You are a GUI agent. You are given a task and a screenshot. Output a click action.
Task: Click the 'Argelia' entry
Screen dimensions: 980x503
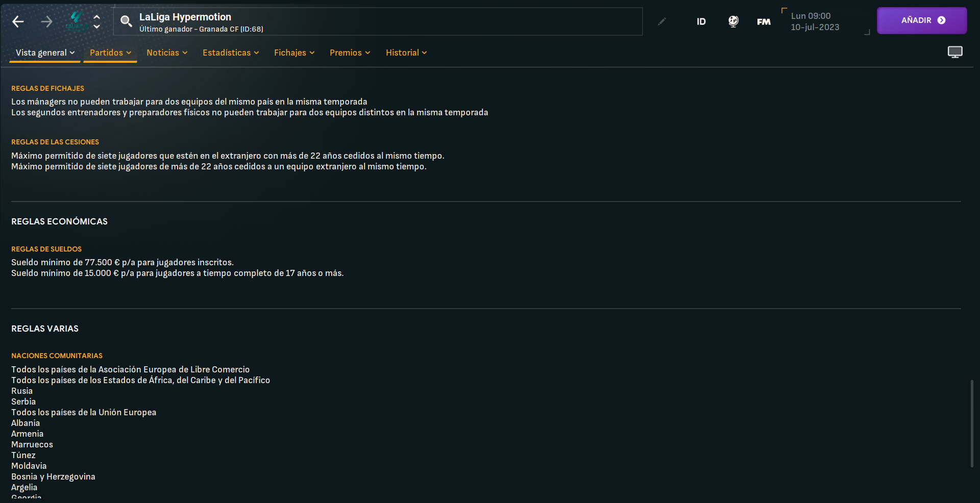click(x=24, y=487)
